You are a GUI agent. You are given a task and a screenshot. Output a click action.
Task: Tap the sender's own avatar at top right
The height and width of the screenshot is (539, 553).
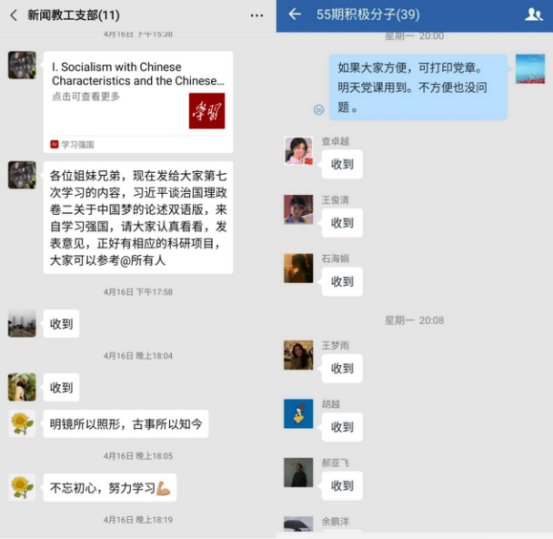[x=530, y=69]
